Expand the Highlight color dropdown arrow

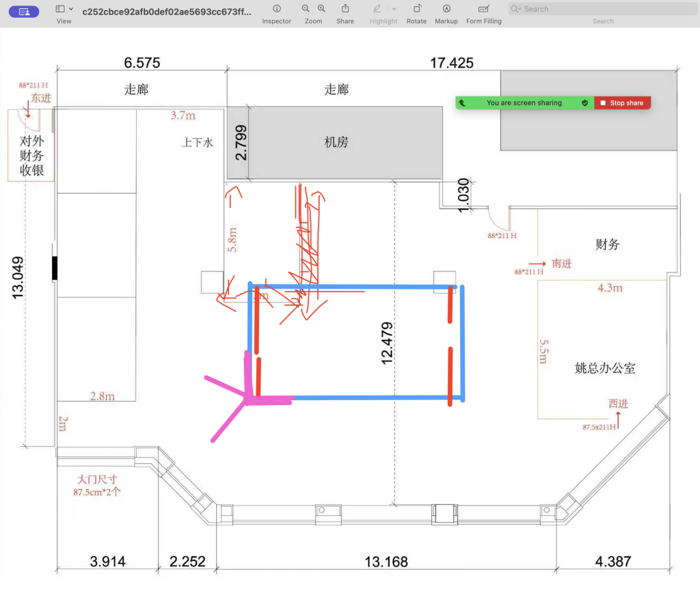[394, 9]
